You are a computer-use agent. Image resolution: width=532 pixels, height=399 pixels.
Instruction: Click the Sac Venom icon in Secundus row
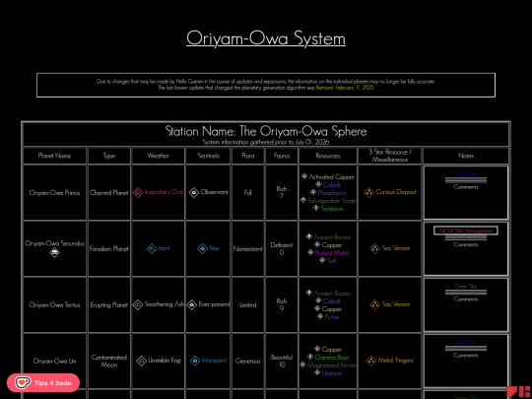(x=375, y=248)
